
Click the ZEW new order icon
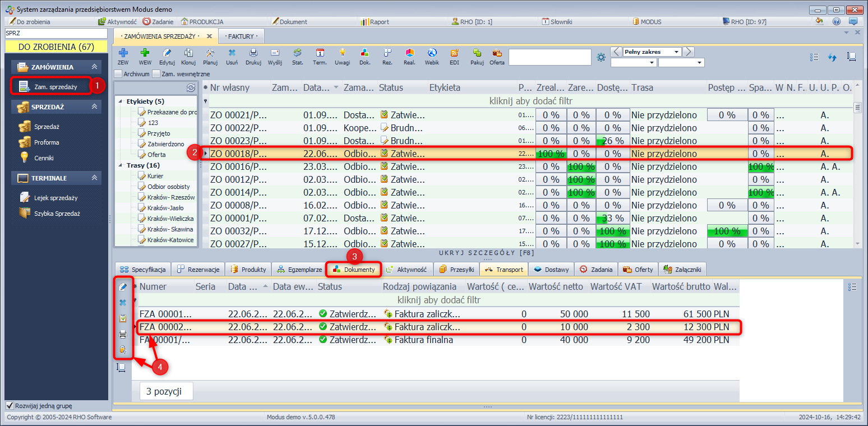(123, 53)
